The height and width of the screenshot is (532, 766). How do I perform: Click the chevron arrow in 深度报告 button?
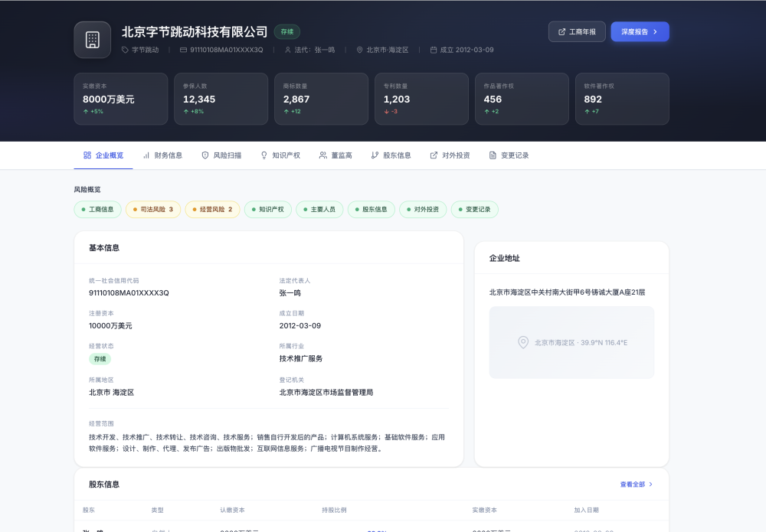click(x=655, y=31)
